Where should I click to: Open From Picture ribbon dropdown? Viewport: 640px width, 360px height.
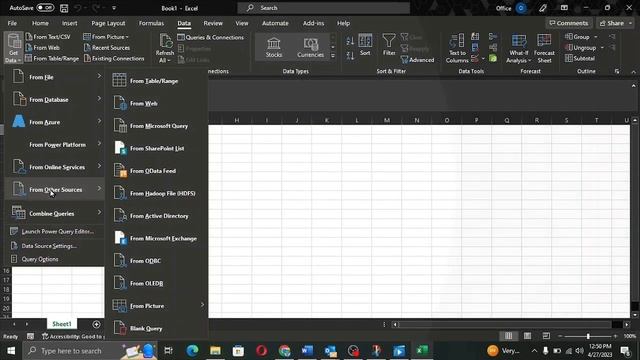click(106, 37)
